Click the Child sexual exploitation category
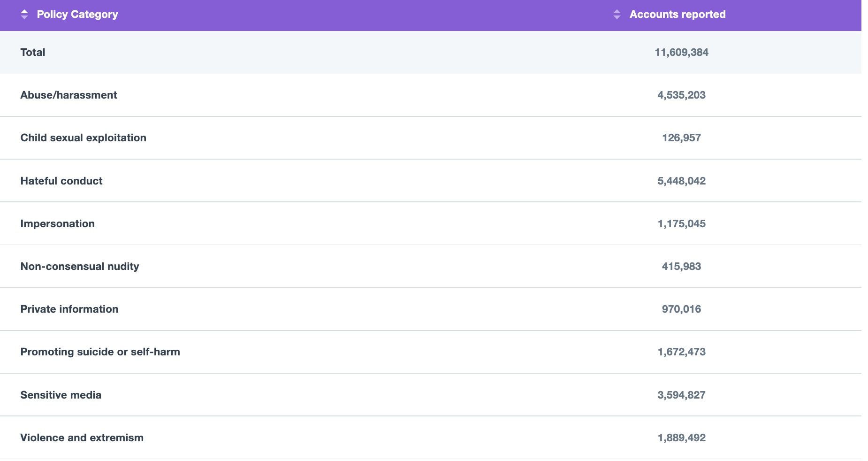The width and height of the screenshot is (868, 461). tap(83, 138)
